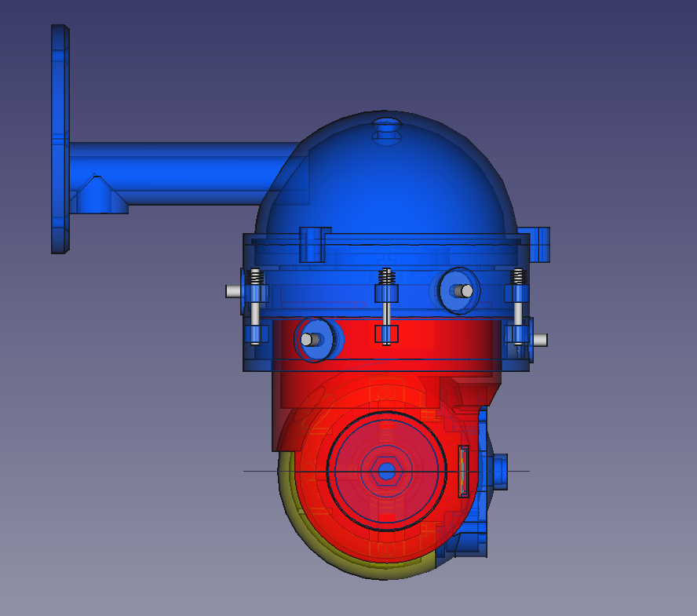Pick the triangular gusset at the arm base
This screenshot has height=616, width=697.
pos(99,195)
